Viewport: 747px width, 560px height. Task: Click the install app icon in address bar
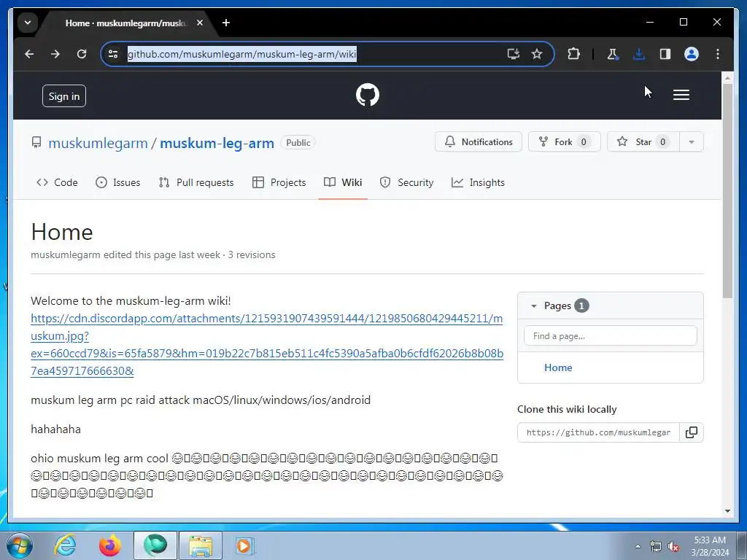513,54
